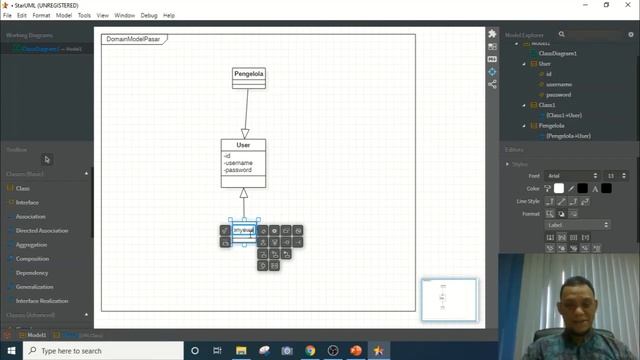Click the fill color paint bucket icon

[x=547, y=188]
